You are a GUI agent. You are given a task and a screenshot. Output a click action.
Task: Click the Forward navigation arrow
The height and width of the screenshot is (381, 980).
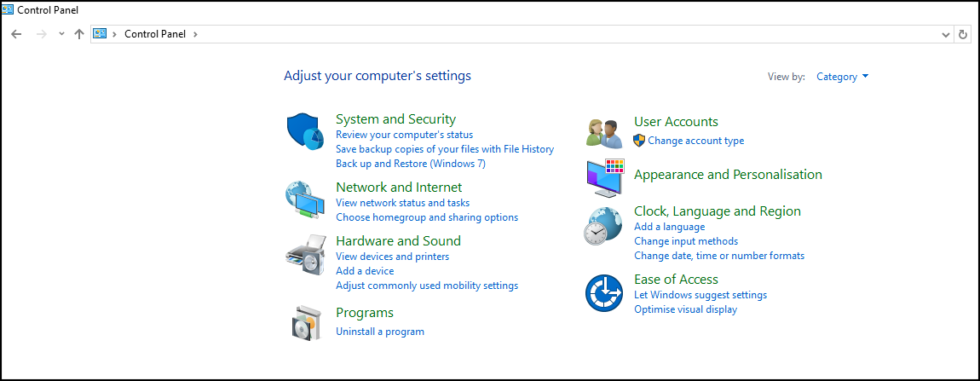(x=42, y=34)
